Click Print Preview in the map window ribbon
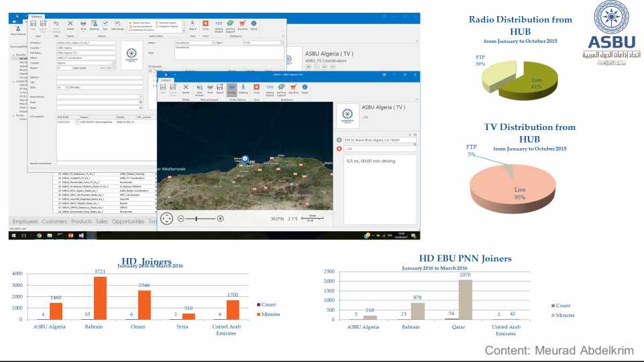644x362 pixels. 200,89
